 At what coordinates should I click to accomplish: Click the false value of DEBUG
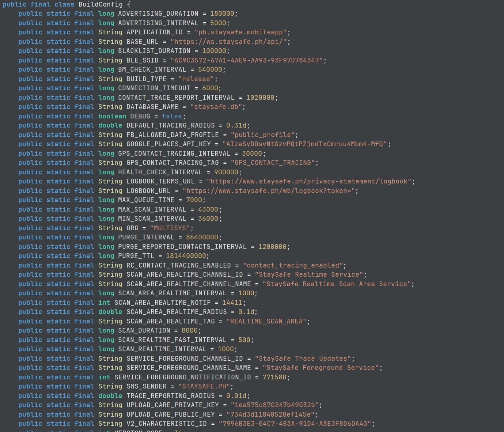[x=172, y=116]
